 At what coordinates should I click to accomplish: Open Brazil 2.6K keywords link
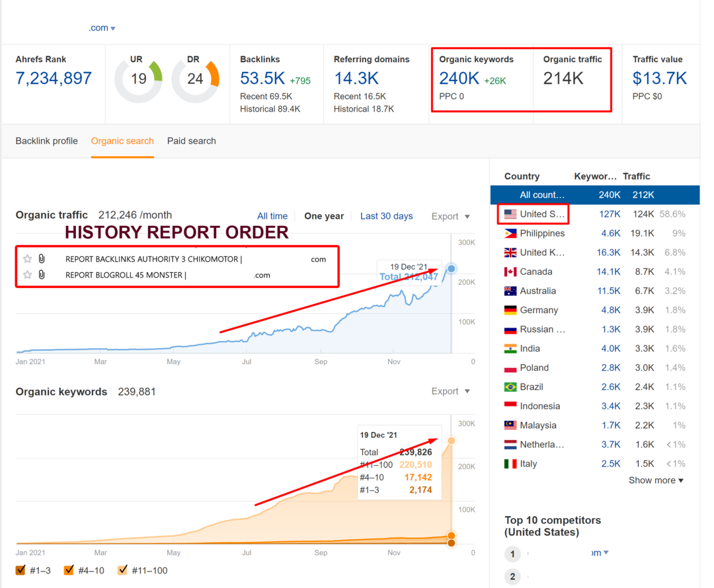click(x=611, y=387)
